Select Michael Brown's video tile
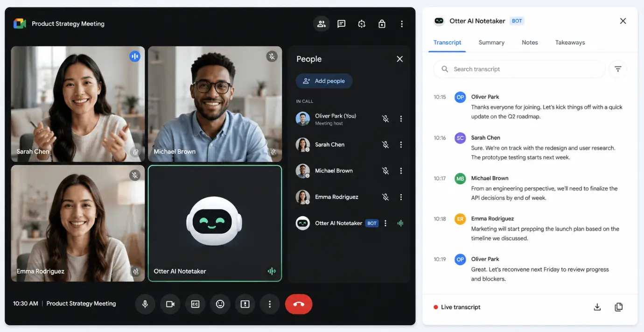644x332 pixels. coord(215,104)
